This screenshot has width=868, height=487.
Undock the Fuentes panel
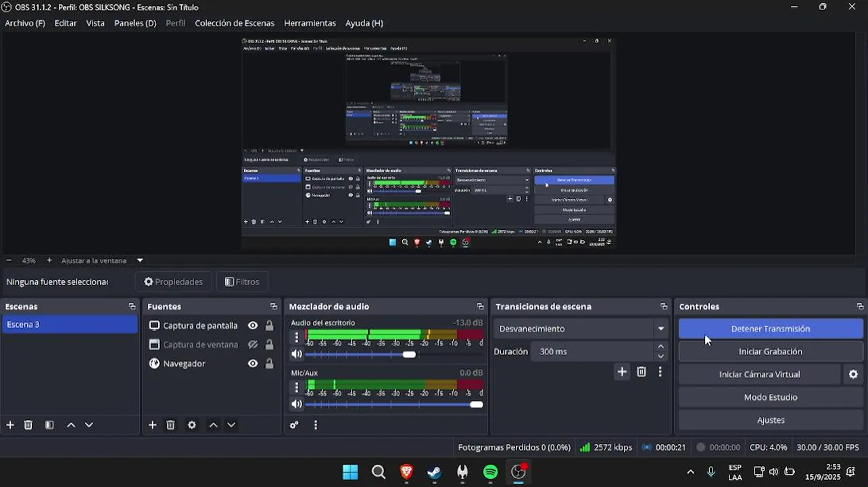coord(273,306)
